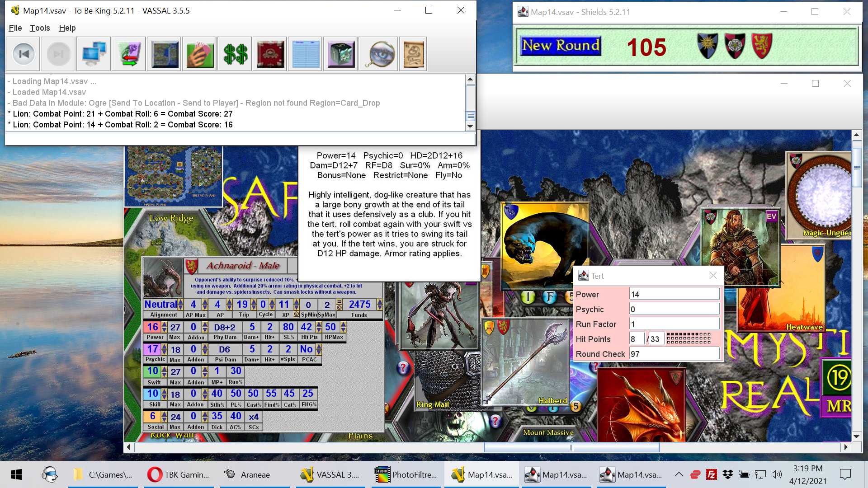Click the step-backward undo toolbar button

coord(24,54)
